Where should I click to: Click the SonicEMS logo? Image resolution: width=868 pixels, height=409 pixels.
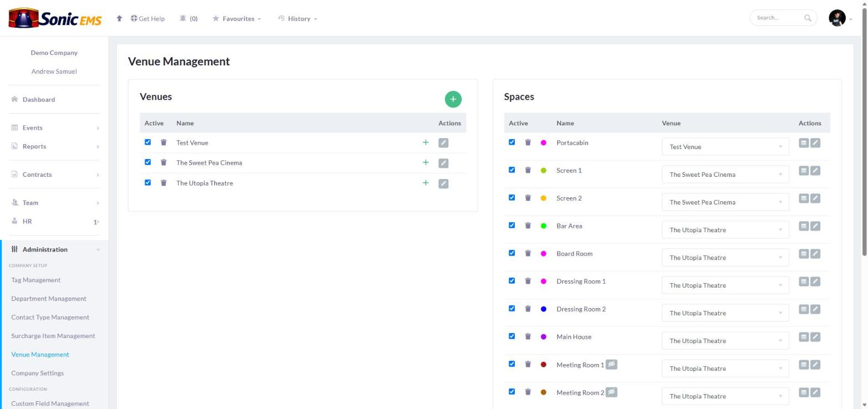point(55,18)
